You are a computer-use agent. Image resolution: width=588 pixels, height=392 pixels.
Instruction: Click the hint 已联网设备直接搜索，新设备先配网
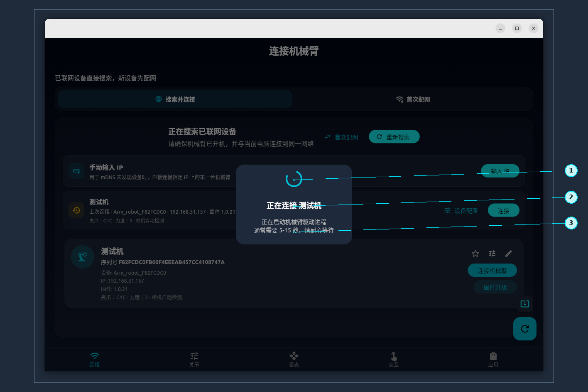105,78
